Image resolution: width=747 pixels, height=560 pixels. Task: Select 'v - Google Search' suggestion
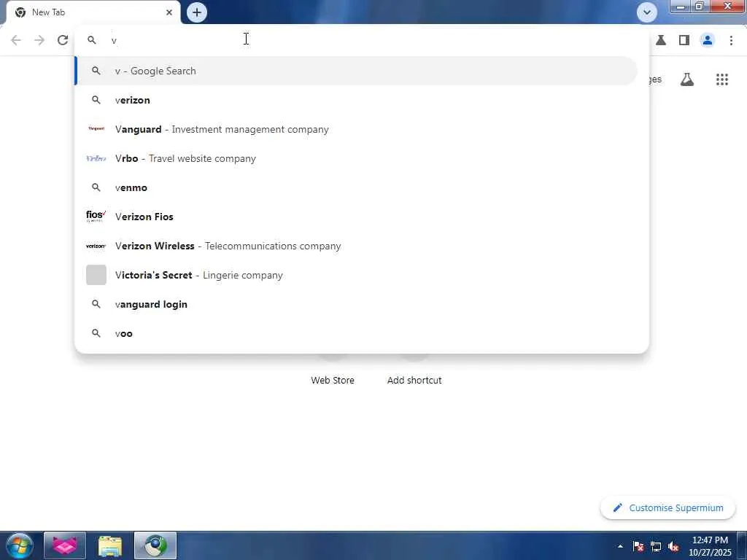click(356, 71)
